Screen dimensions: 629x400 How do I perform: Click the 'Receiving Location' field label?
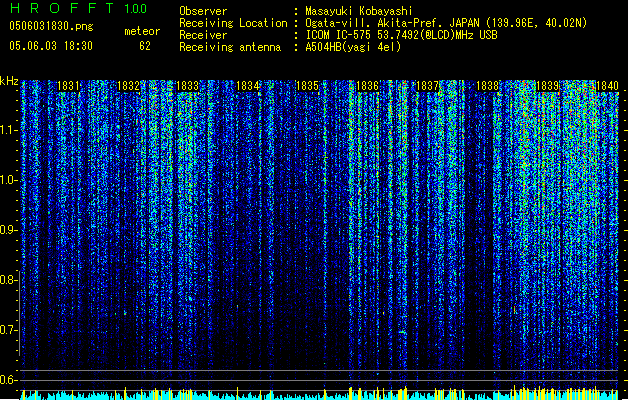click(x=233, y=23)
